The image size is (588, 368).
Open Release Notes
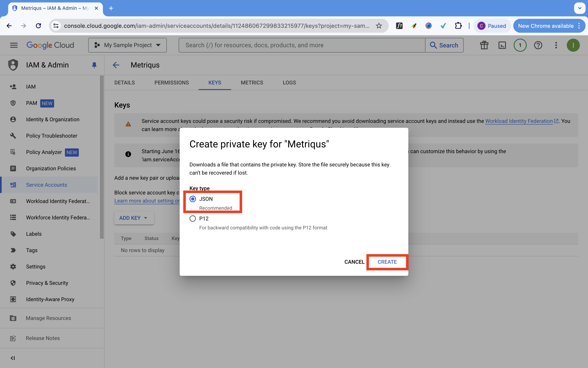(52, 338)
